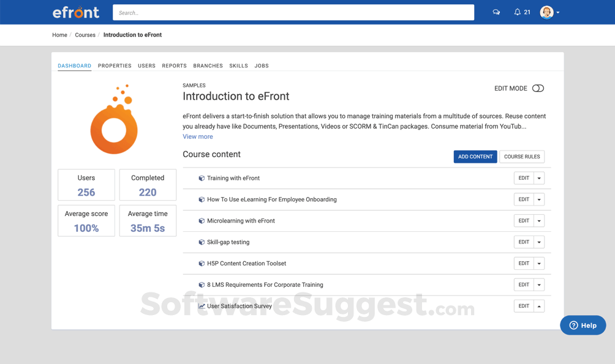Enable Edit Mode toggle

pos(538,88)
